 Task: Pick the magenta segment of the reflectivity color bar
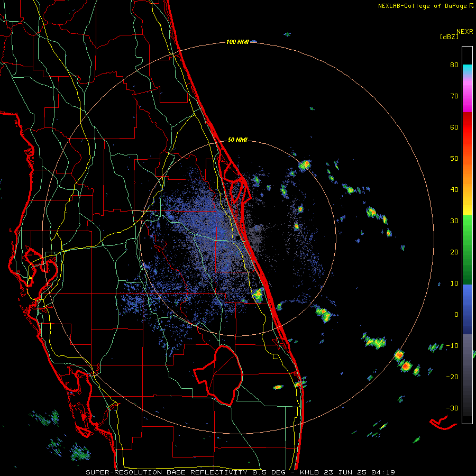pyautogui.click(x=467, y=97)
